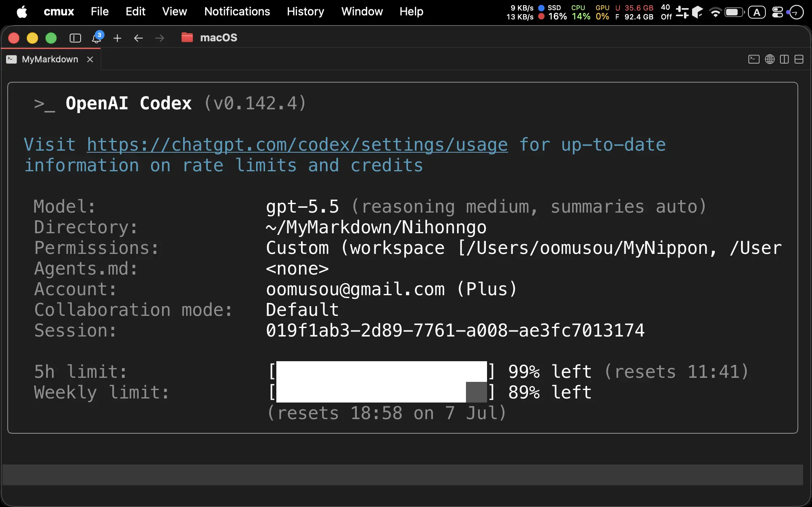Split pane horizontally using rows icon
Viewport: 812px width, 507px height.
click(x=799, y=60)
